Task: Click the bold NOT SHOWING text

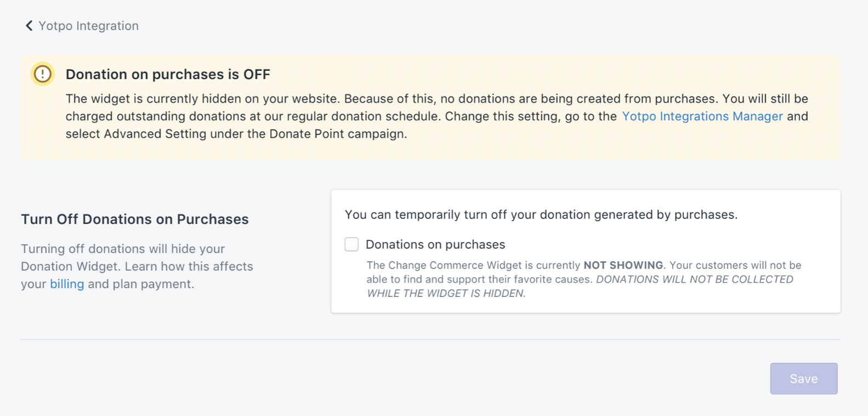Action: pos(623,265)
